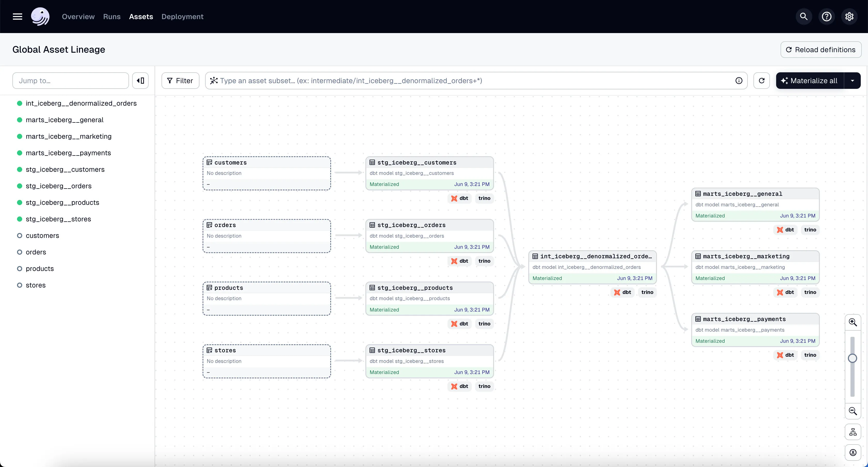Toggle the graph layout direction icon
The height and width of the screenshot is (467, 868).
coord(853,432)
